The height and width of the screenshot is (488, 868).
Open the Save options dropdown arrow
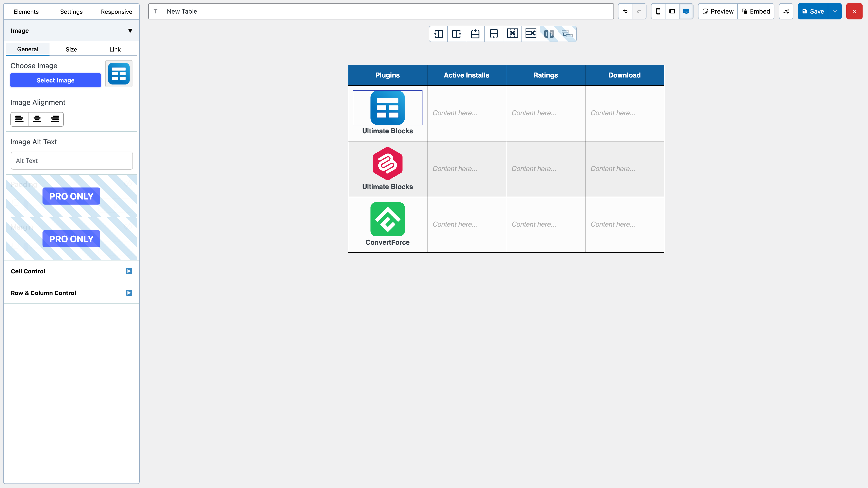point(835,12)
